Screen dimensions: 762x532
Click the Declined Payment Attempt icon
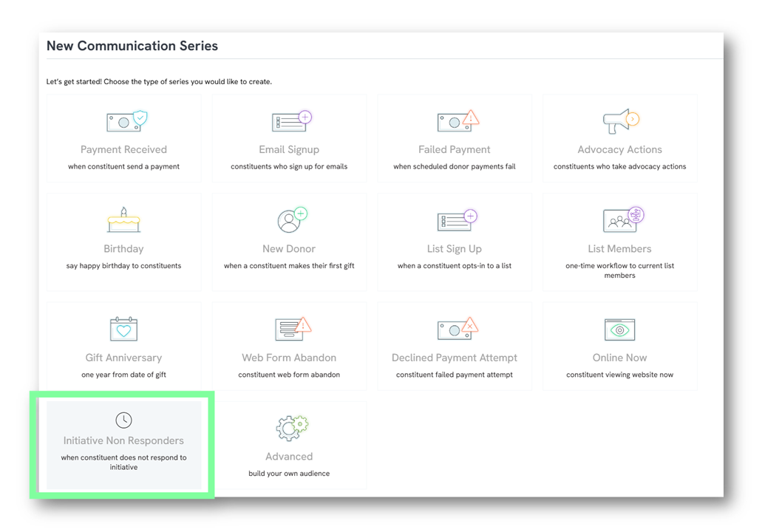click(x=457, y=328)
